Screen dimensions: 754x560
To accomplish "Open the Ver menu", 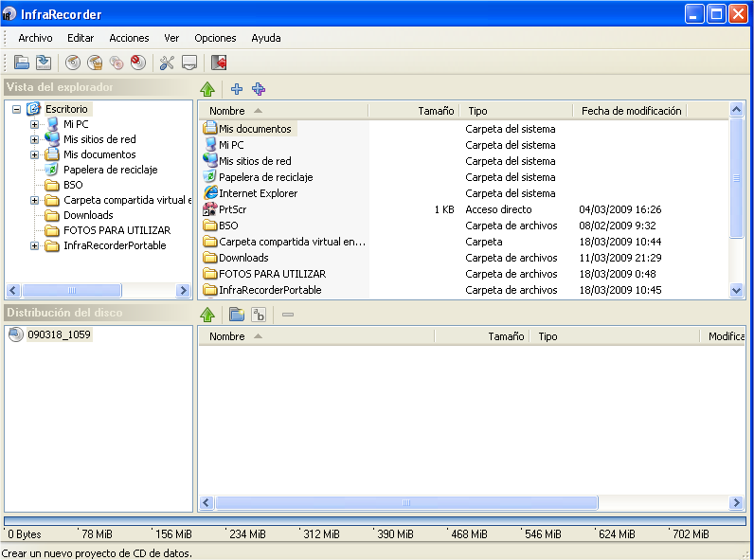I will [x=171, y=38].
